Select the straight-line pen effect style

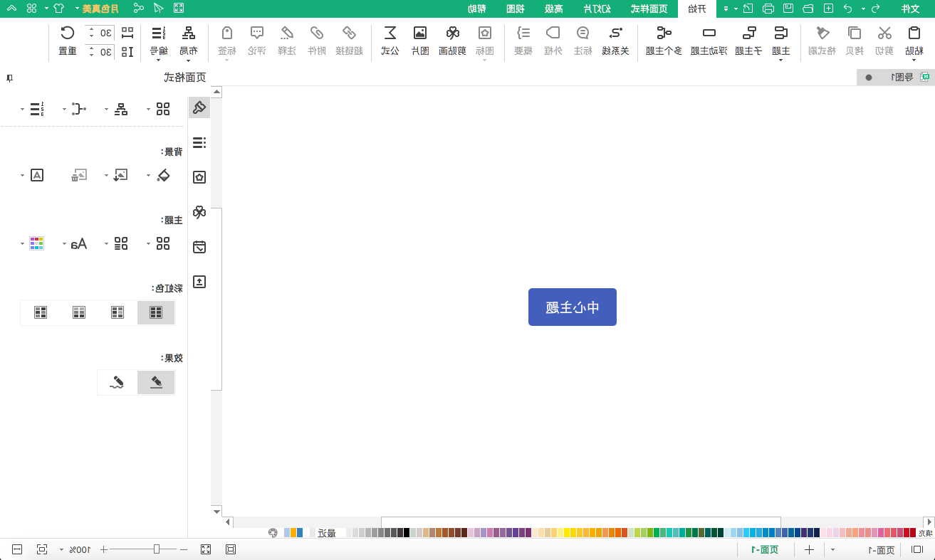(x=156, y=383)
